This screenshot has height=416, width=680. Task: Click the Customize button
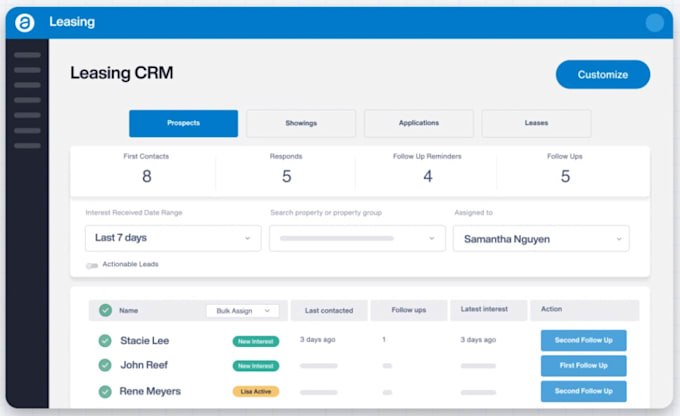point(603,74)
